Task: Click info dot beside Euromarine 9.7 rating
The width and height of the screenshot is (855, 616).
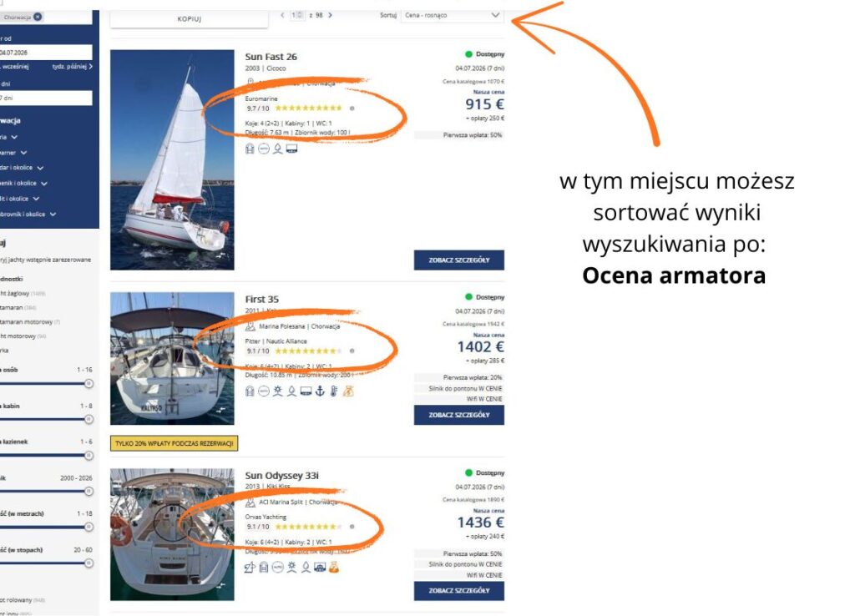Action: (x=352, y=108)
